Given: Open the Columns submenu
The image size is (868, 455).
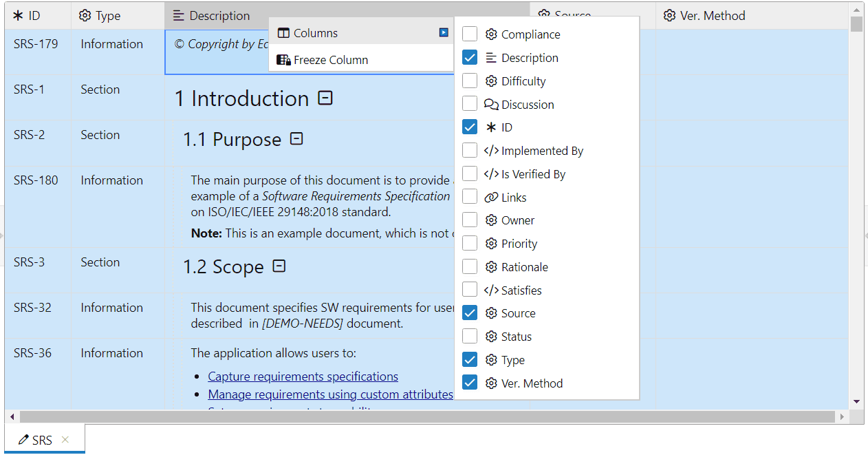Looking at the screenshot, I should point(361,33).
